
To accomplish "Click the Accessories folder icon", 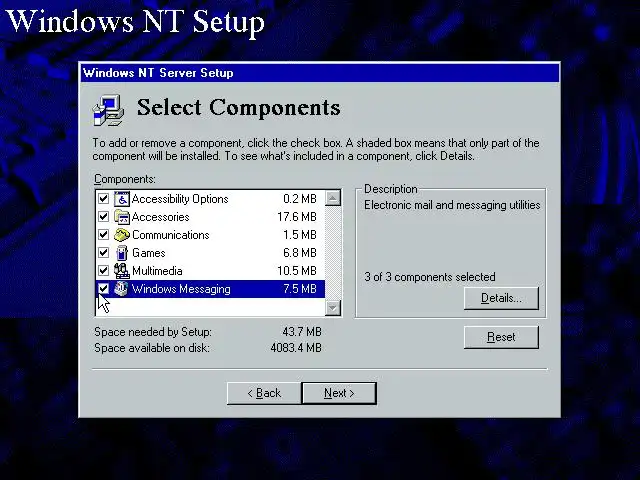I will 122,217.
